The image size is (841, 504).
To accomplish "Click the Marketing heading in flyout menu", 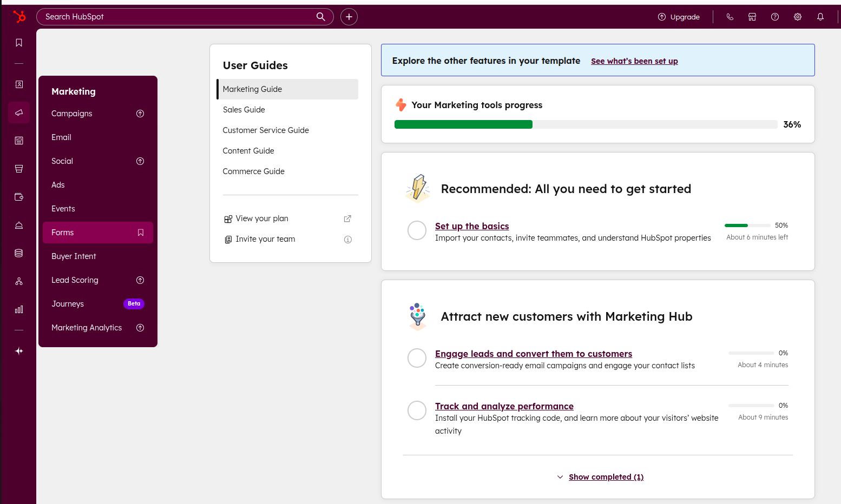I will tap(74, 91).
